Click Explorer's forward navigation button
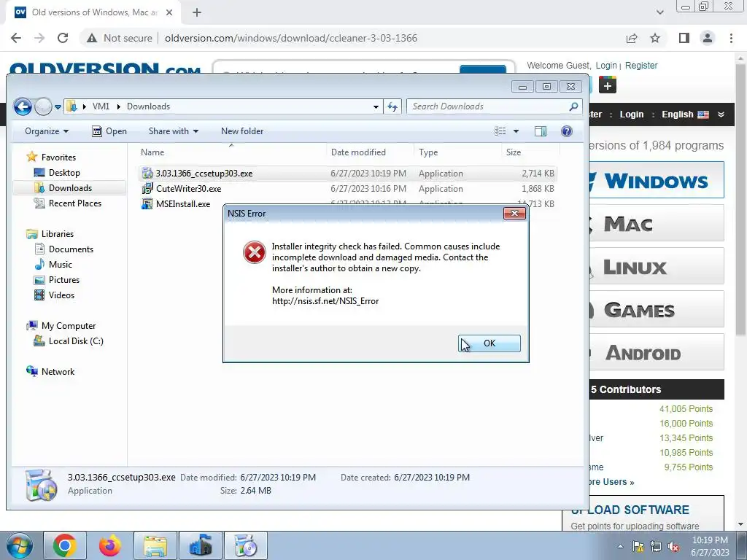The height and width of the screenshot is (560, 747). (43, 106)
